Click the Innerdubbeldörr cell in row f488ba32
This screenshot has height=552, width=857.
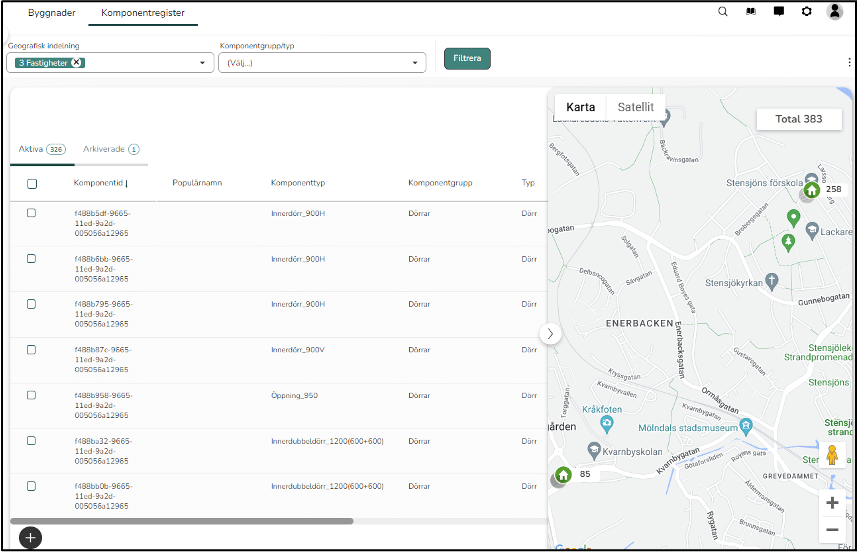coord(327,441)
